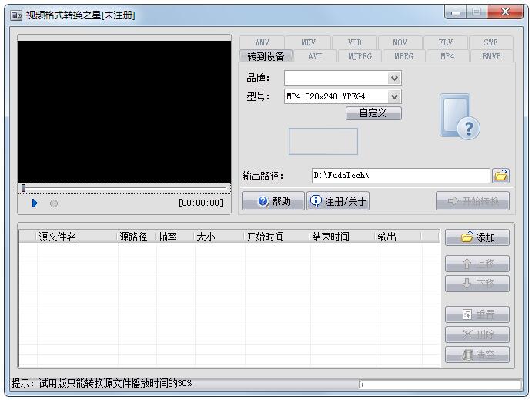The image size is (532, 400).
Task: Switch to the MKV tab
Action: [x=308, y=42]
